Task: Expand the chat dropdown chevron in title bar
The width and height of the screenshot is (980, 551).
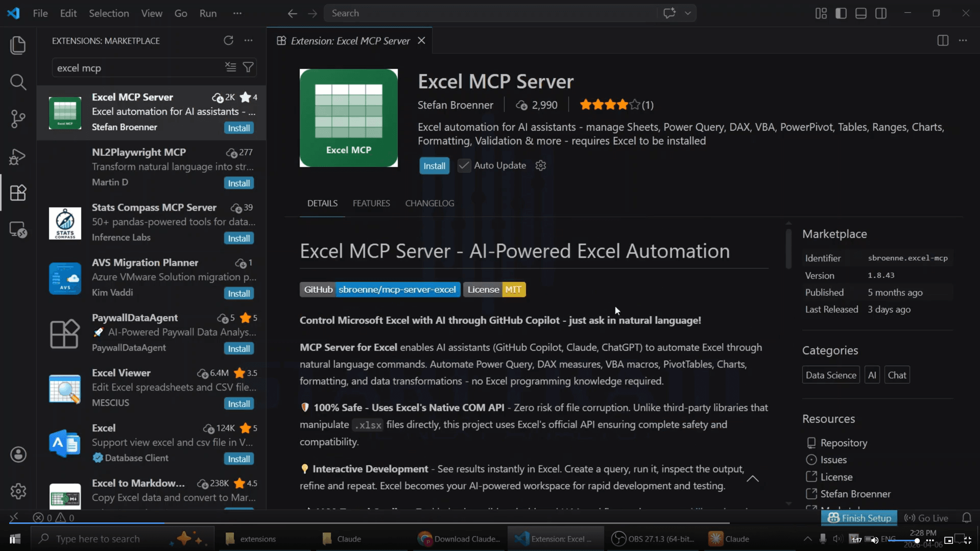Action: click(688, 13)
